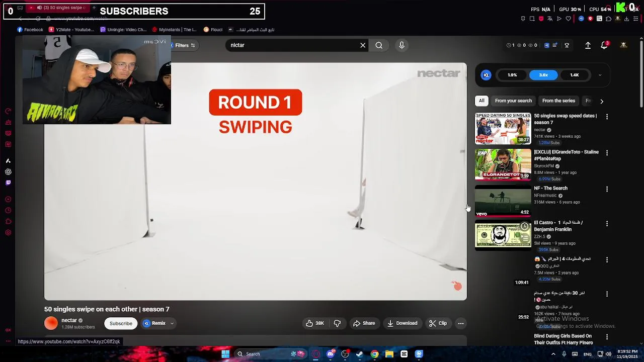The image size is (644, 362).
Task: Open the Windows Start menu
Action: [225, 354]
